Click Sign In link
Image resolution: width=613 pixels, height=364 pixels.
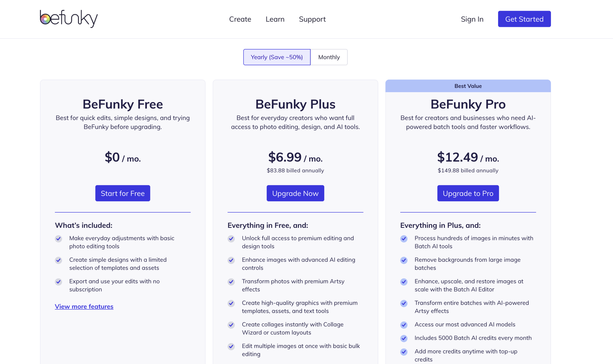click(472, 19)
